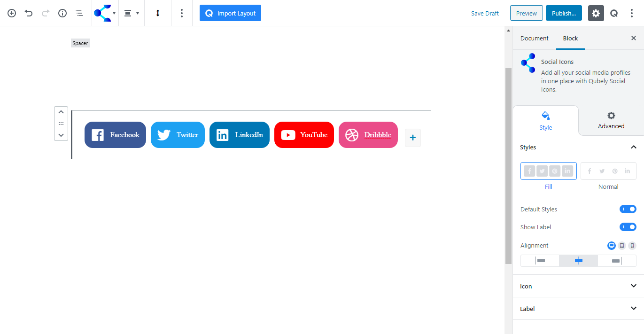Click the vertical height arrows toolbar icon

158,13
